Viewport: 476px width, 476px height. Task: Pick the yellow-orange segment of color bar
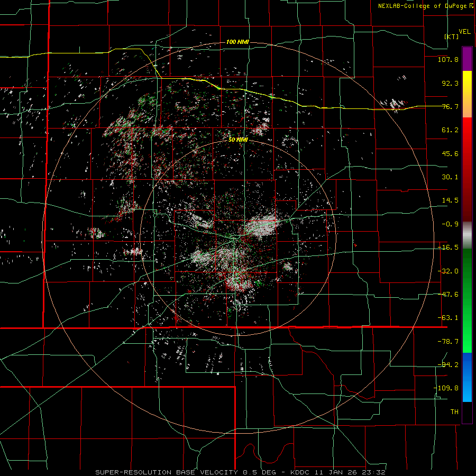(467, 94)
